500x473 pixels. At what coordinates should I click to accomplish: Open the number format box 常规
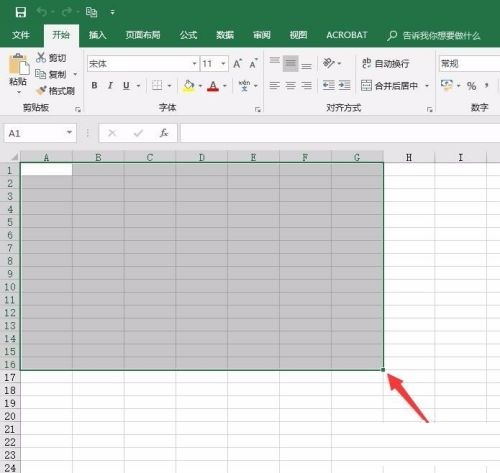click(x=469, y=63)
